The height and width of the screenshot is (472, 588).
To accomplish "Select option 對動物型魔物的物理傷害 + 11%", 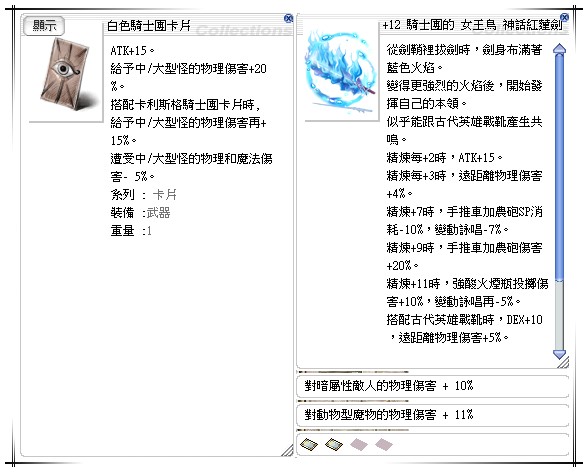I will point(433,415).
